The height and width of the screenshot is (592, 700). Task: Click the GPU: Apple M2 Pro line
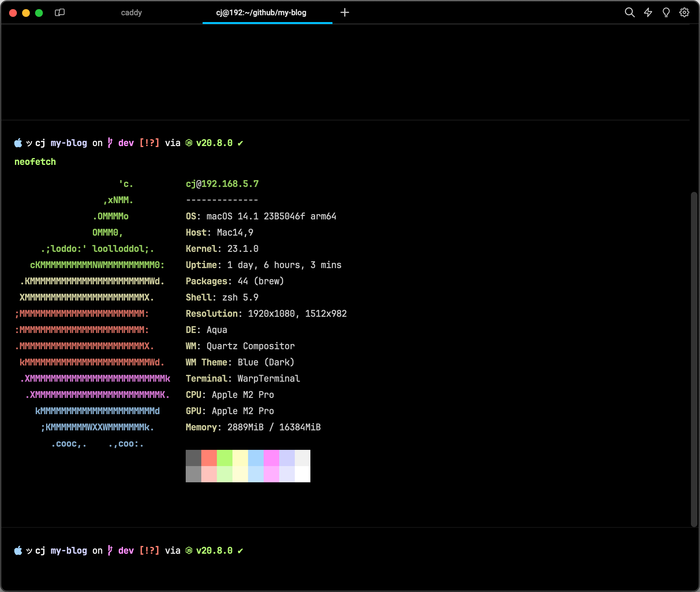point(230,411)
